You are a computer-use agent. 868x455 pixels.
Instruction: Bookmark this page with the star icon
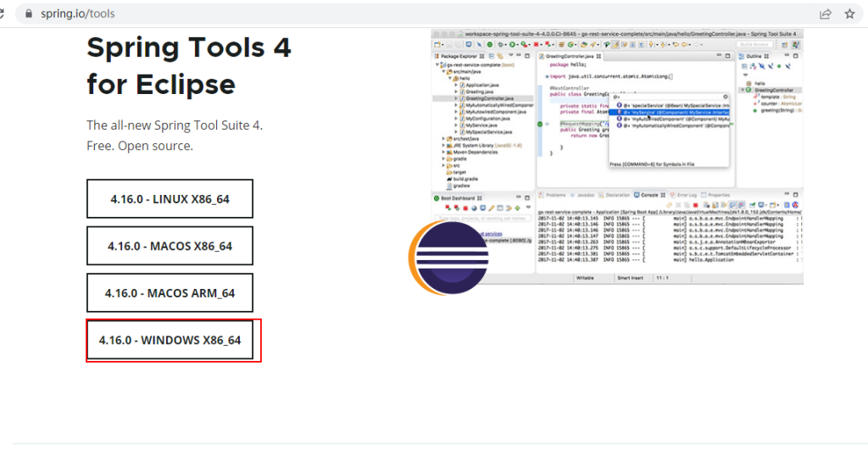pyautogui.click(x=849, y=14)
